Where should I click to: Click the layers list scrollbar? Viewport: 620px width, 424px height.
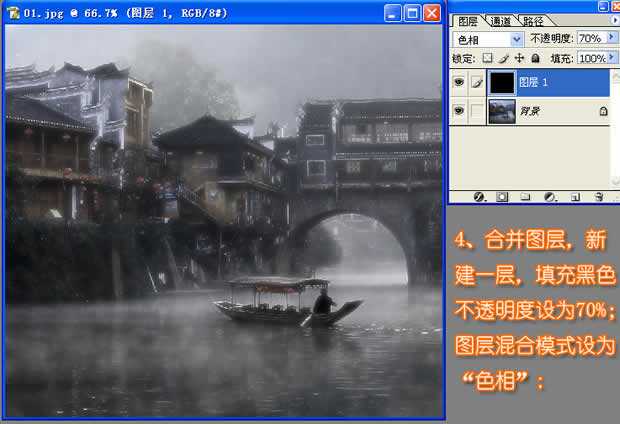pyautogui.click(x=615, y=127)
